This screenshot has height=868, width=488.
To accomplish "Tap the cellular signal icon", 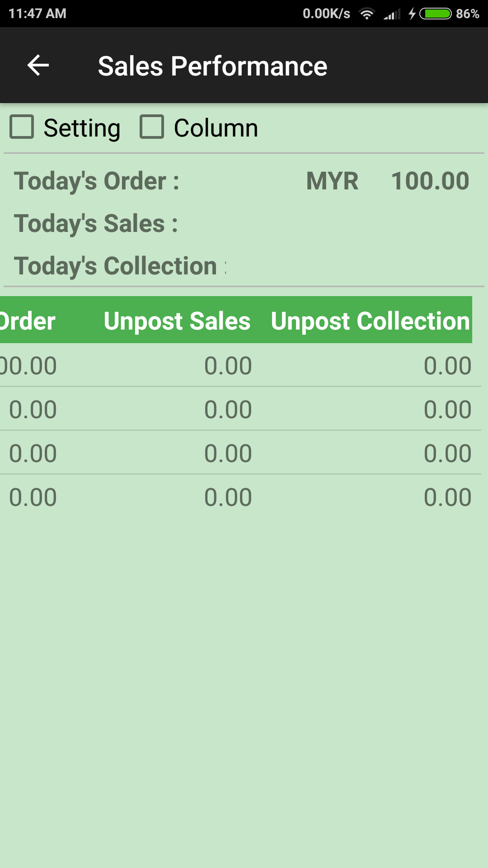I will point(392,14).
